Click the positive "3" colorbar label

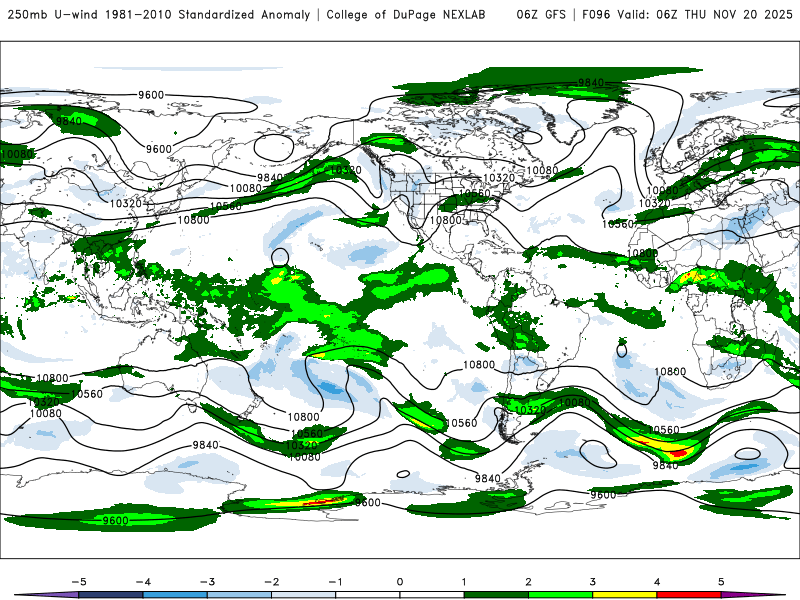click(x=592, y=582)
